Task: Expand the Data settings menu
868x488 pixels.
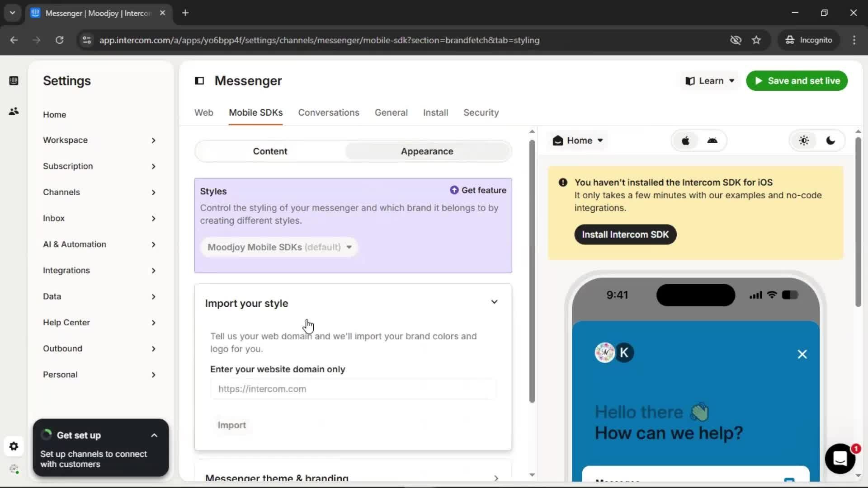Action: pyautogui.click(x=99, y=296)
